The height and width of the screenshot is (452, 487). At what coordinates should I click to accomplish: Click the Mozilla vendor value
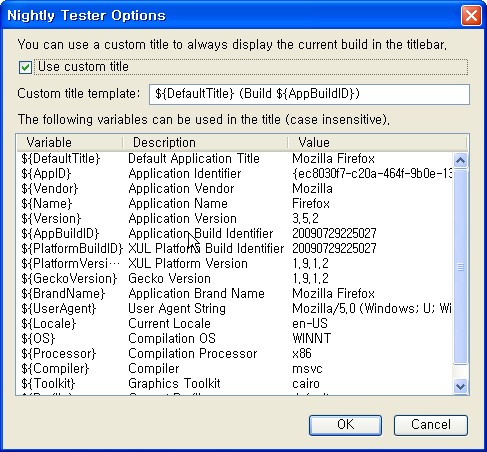312,188
